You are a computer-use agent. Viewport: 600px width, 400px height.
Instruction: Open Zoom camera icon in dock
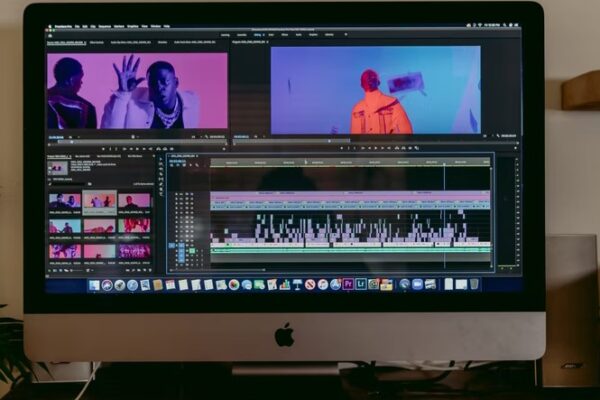(x=417, y=284)
